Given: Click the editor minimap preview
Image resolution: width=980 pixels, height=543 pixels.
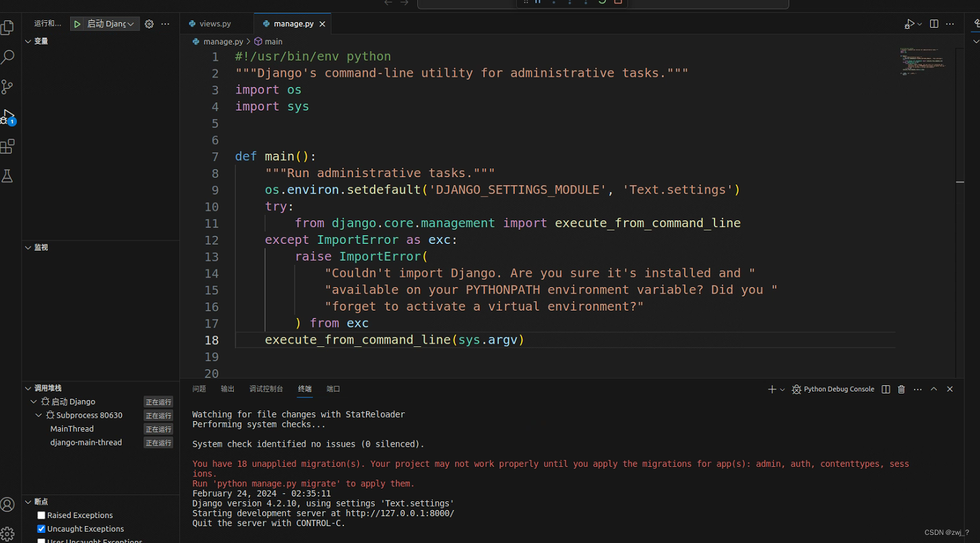Looking at the screenshot, I should (x=925, y=61).
